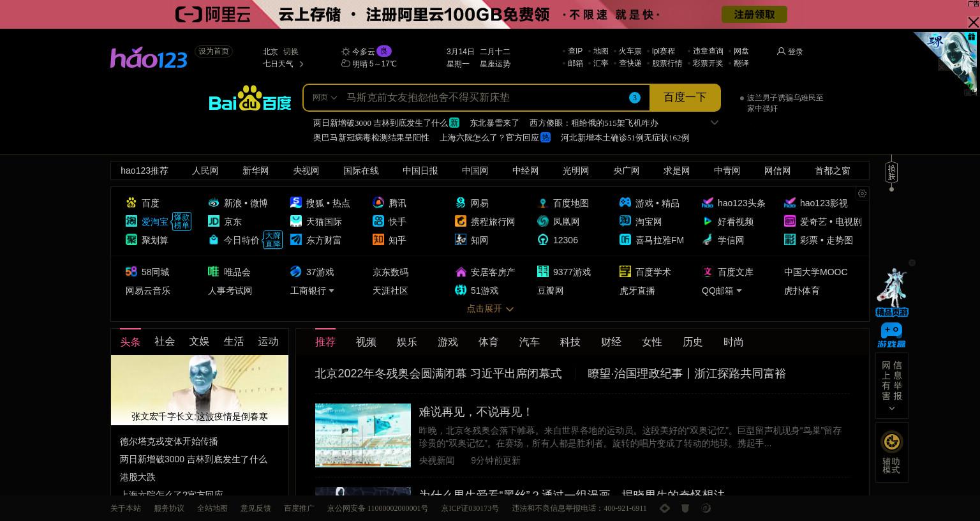Open the 张文宏 news thumbnail
Viewport: 980px width, 521px height.
(200, 389)
